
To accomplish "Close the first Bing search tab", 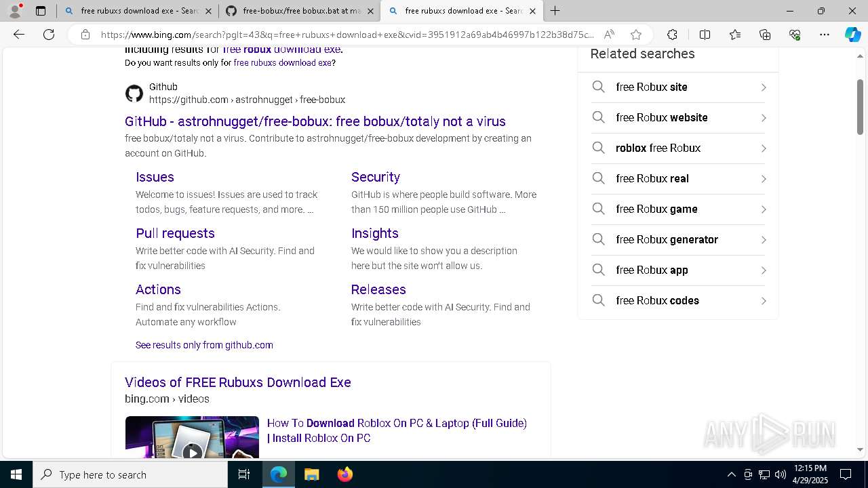I will pyautogui.click(x=208, y=11).
